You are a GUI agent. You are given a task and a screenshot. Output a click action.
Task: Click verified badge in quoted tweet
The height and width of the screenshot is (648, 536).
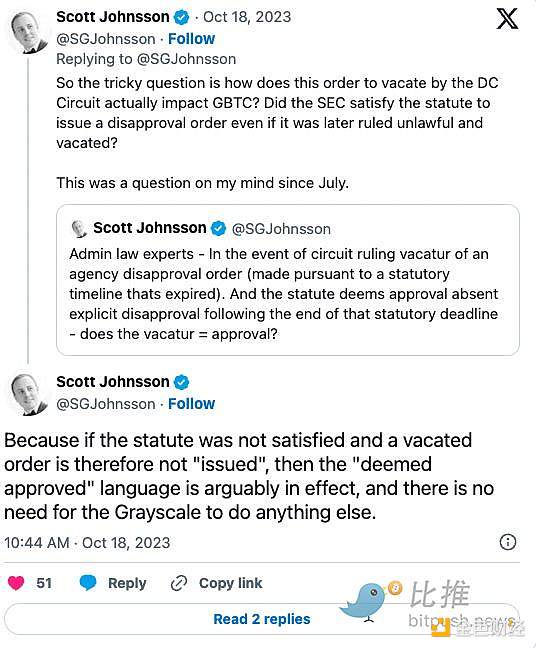pyautogui.click(x=218, y=228)
